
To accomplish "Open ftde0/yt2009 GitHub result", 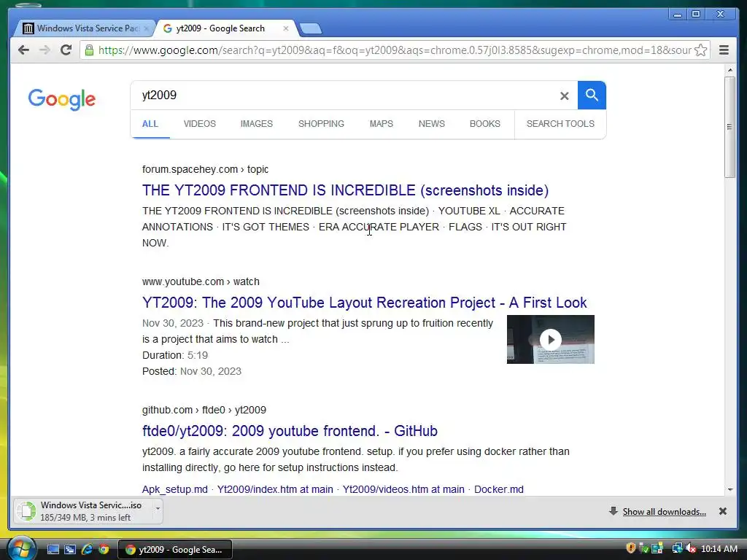I will pos(290,431).
